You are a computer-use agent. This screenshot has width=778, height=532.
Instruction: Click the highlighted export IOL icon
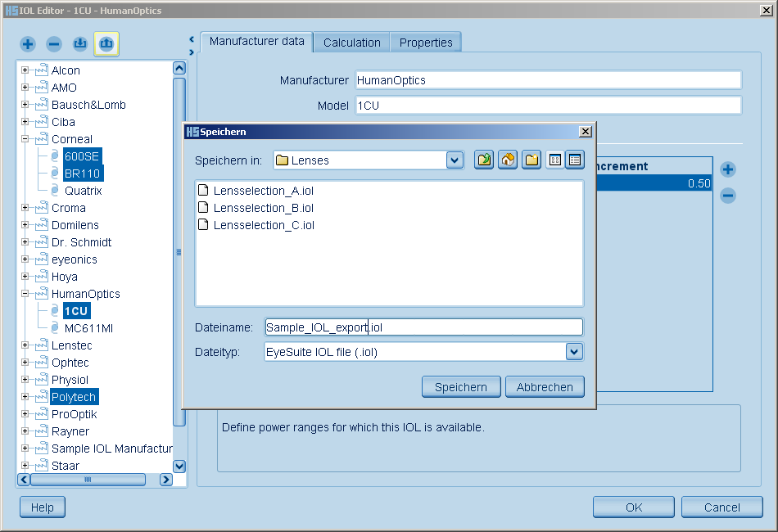106,44
